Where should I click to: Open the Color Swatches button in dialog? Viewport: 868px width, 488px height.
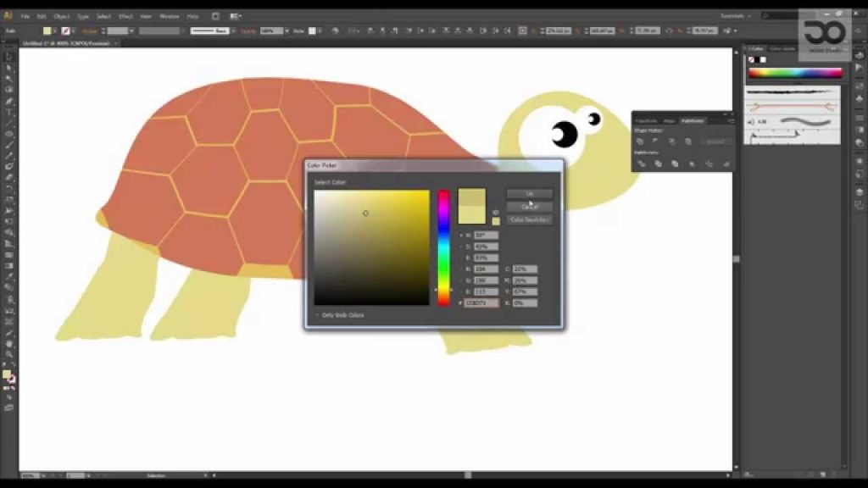(530, 220)
